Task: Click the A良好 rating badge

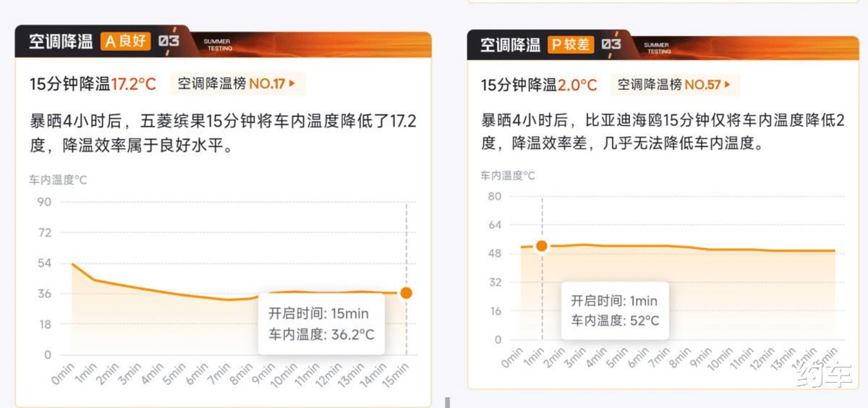Action: (x=125, y=41)
